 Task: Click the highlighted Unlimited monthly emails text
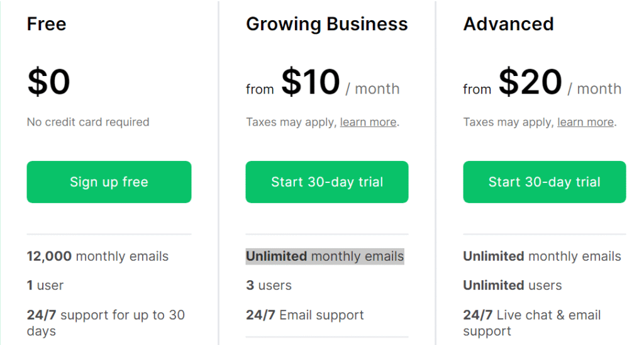325,256
